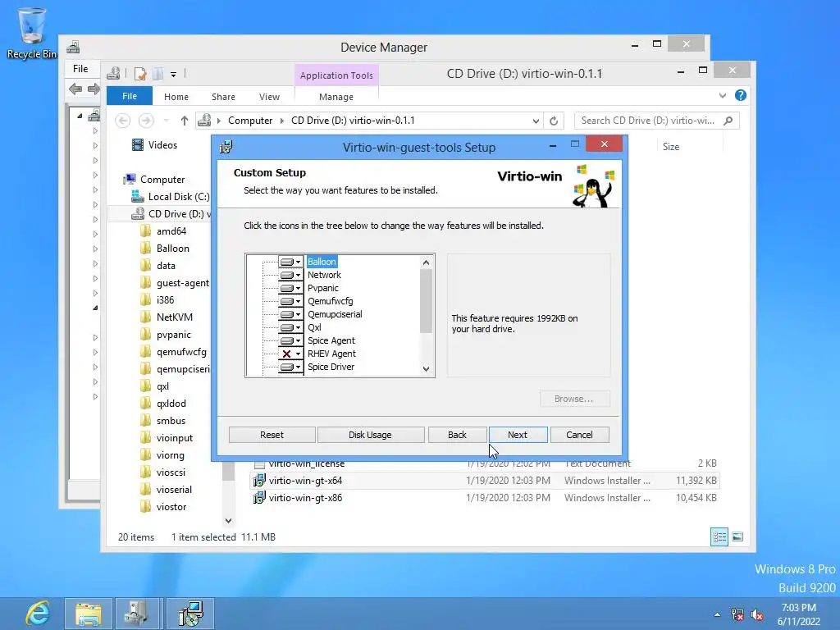
Task: Open the Home ribbon tab
Action: [x=176, y=97]
